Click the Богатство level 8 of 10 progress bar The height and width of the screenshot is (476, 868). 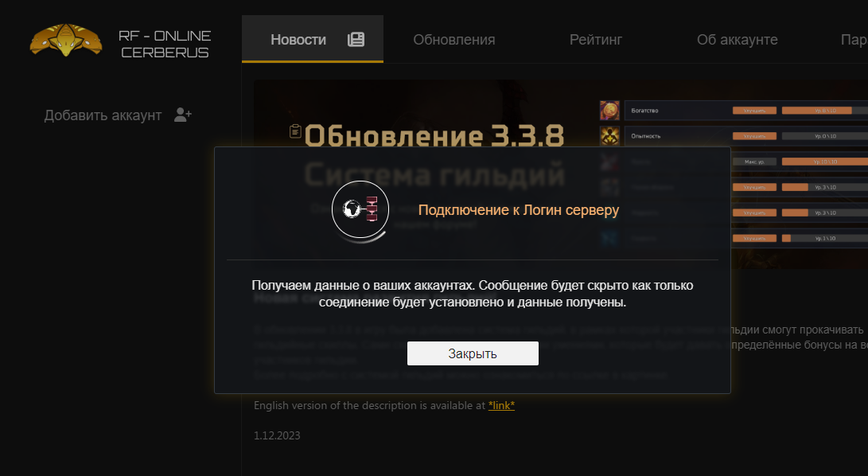click(x=825, y=111)
